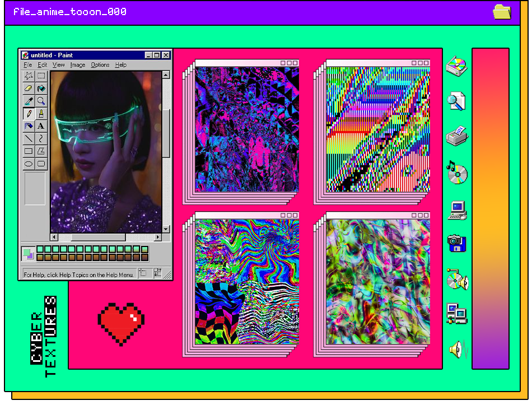The height and width of the screenshot is (405, 532).
Task: Open the document search magnifier icon
Action: 456,101
